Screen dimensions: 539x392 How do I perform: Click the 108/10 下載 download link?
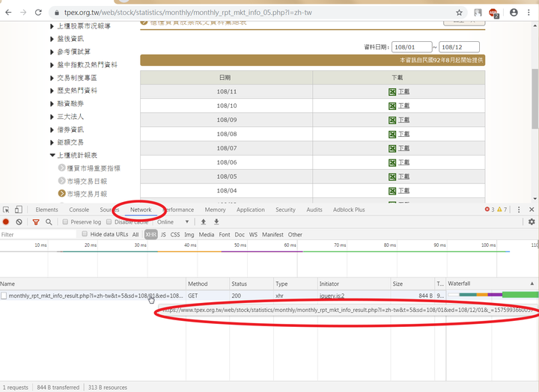point(399,106)
